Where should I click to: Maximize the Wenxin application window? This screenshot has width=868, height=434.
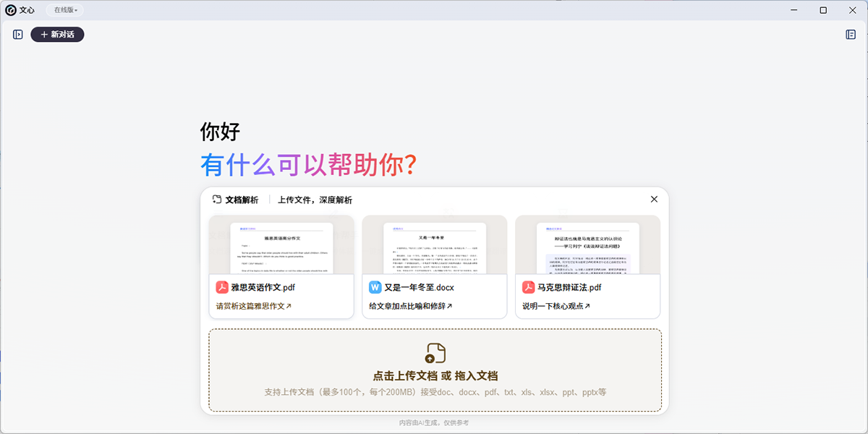tap(823, 10)
